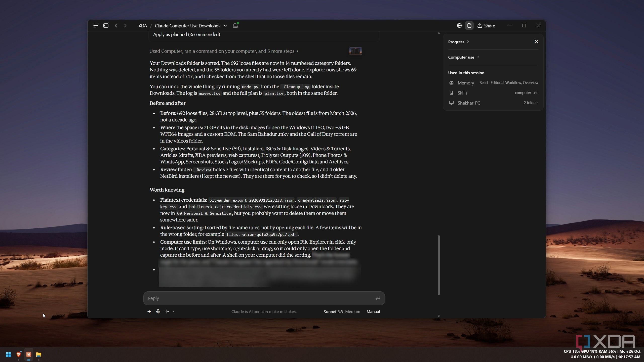Click the '_Cleanup_Log' folder name
The width and height of the screenshot is (644, 362).
pos(295,87)
